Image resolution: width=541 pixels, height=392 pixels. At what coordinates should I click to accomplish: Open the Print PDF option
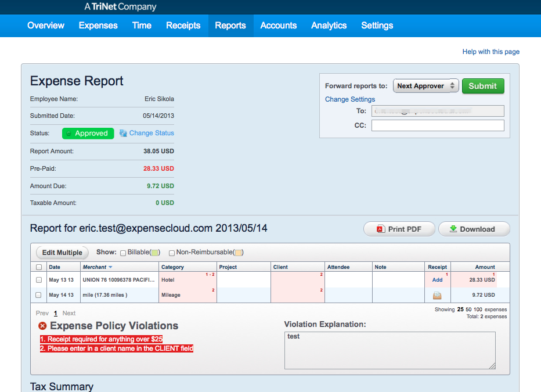tap(399, 228)
